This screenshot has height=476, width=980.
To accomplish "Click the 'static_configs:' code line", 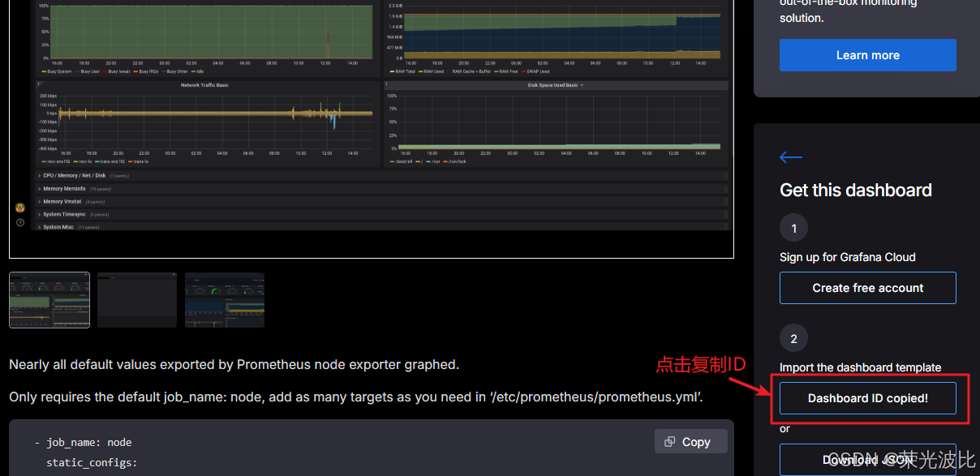I will 92,463.
